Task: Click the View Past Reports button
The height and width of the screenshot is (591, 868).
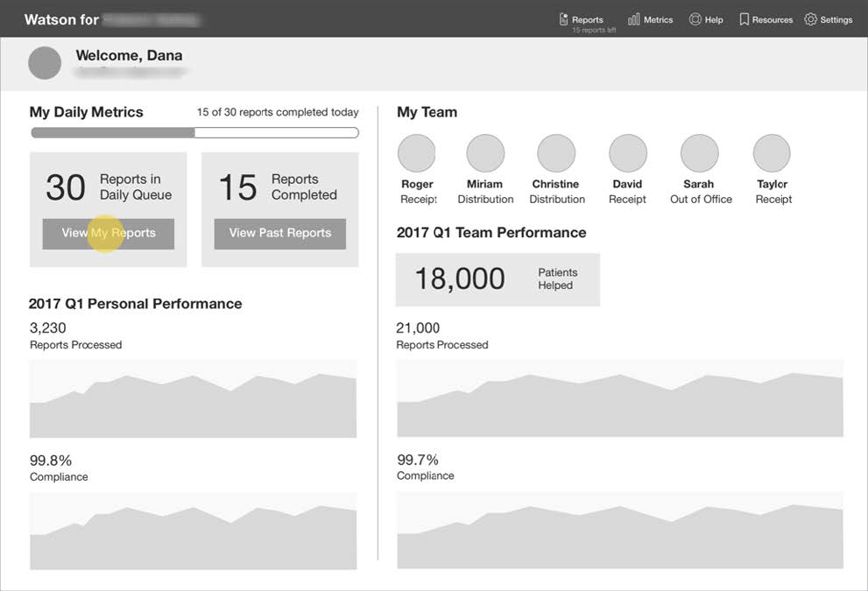Action: 280,234
